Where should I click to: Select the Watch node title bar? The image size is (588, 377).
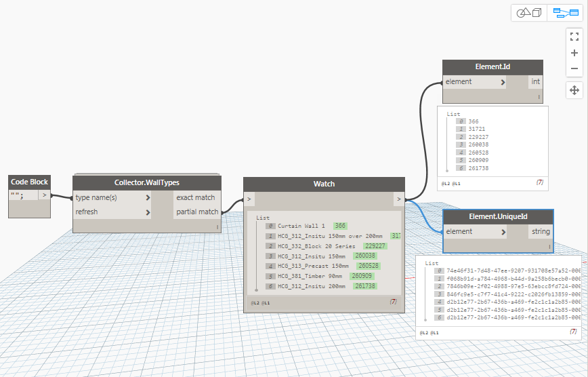324,184
